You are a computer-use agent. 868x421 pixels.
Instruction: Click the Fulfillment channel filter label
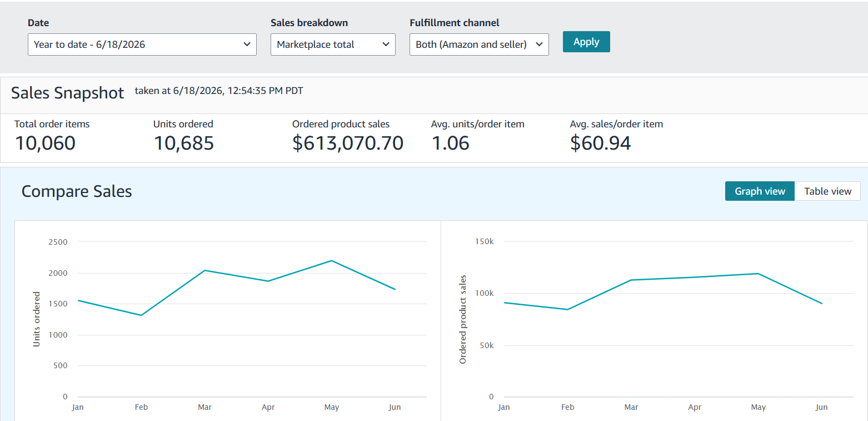pyautogui.click(x=455, y=23)
